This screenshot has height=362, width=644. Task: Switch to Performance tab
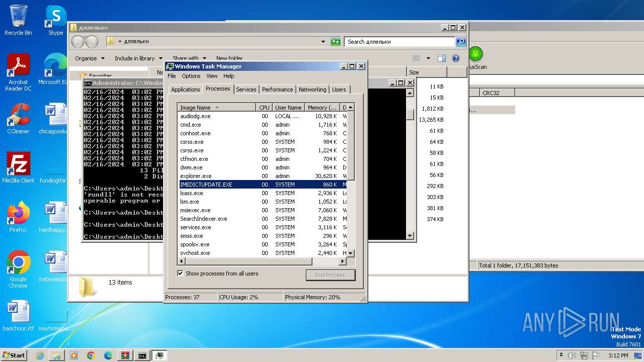pyautogui.click(x=277, y=89)
